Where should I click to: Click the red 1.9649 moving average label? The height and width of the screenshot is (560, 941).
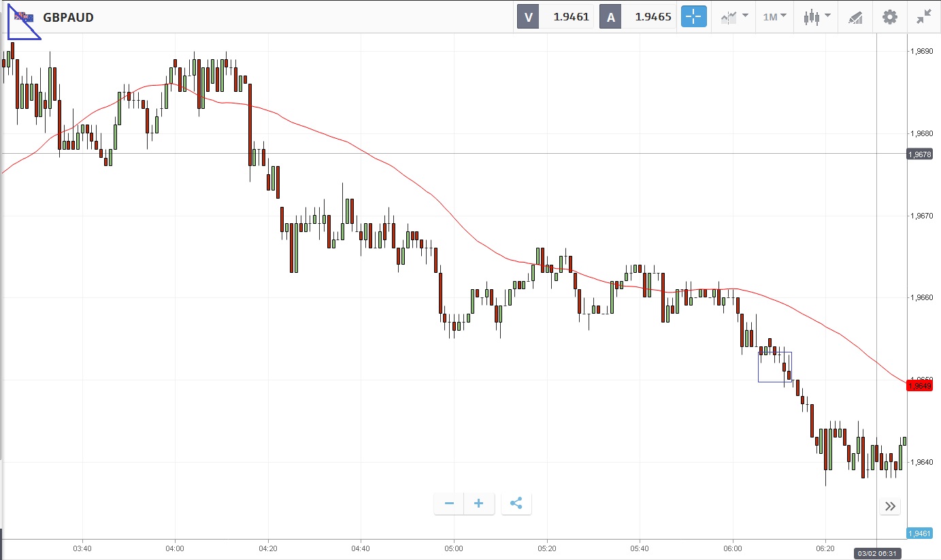click(919, 386)
